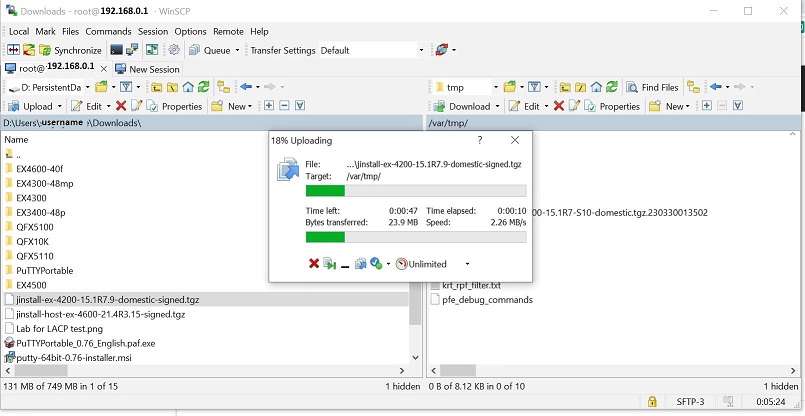
Task: Open the Options menu
Action: pos(190,31)
